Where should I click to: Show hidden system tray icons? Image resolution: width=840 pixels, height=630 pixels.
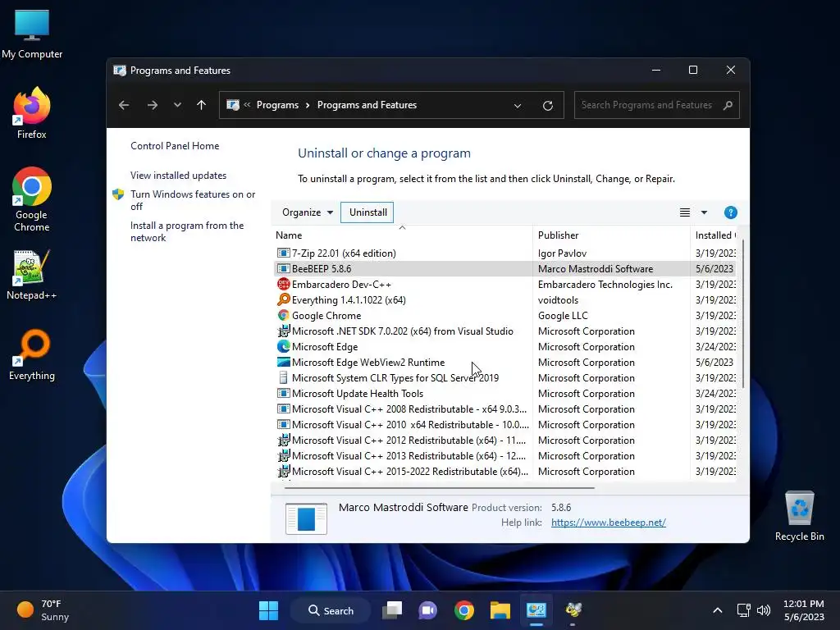click(717, 610)
